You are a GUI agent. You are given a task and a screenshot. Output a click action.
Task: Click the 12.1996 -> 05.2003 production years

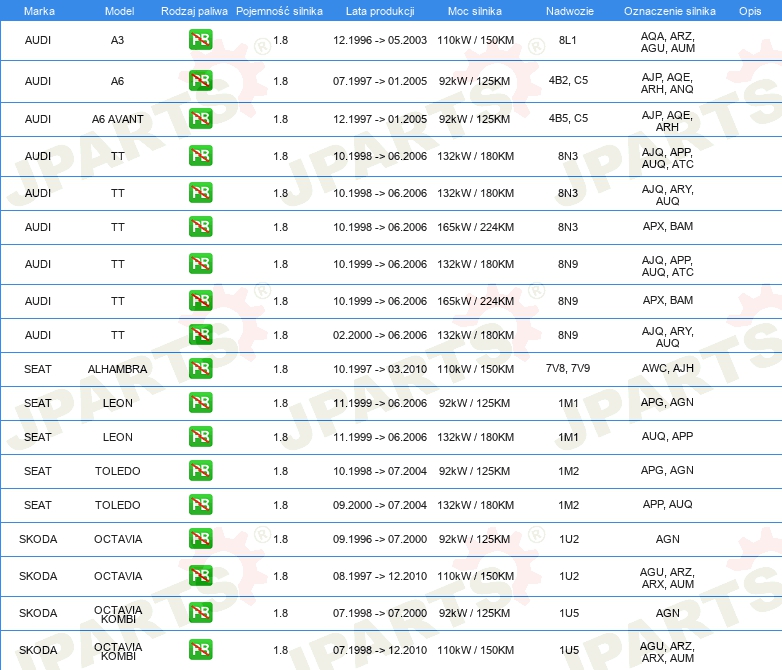[x=380, y=40]
